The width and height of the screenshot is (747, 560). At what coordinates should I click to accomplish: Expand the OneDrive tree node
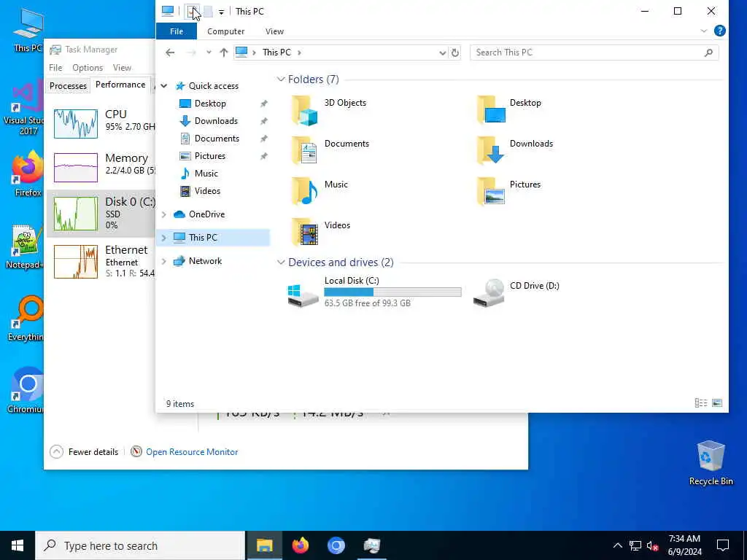tap(164, 215)
